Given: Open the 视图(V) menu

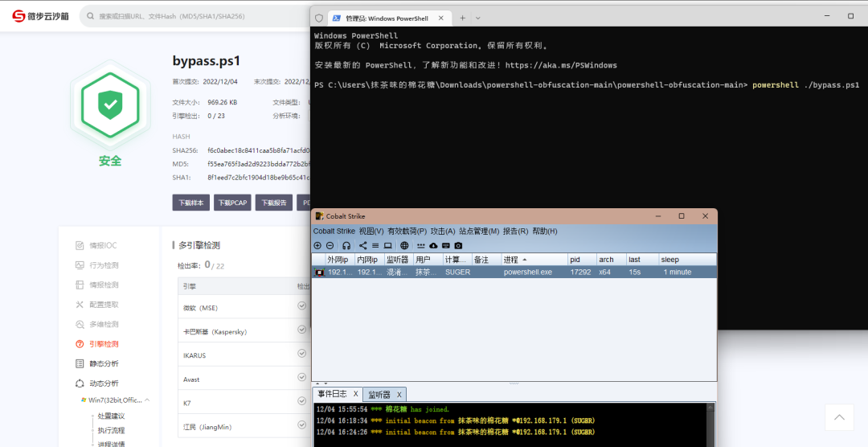Looking at the screenshot, I should point(371,231).
